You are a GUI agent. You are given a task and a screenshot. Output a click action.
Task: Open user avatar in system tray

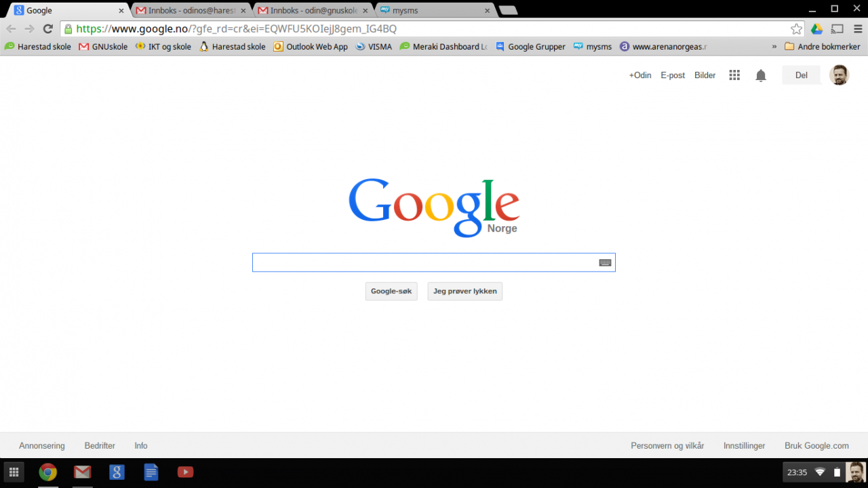click(855, 472)
